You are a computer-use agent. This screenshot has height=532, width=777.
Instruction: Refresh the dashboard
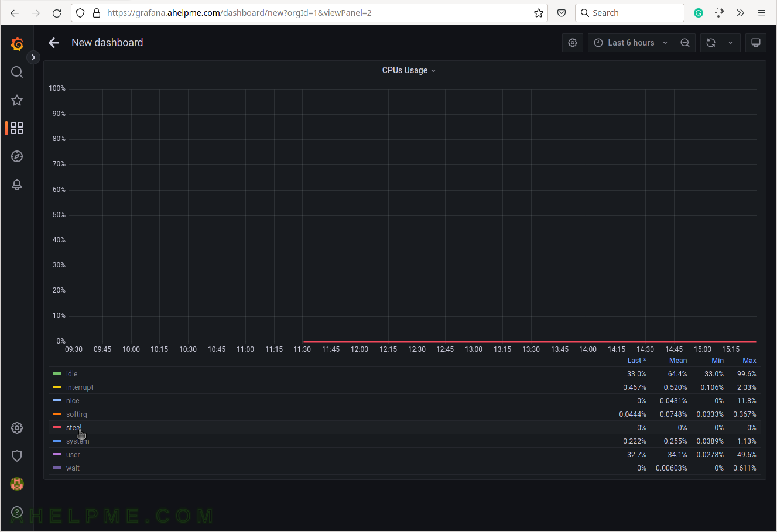pyautogui.click(x=711, y=43)
